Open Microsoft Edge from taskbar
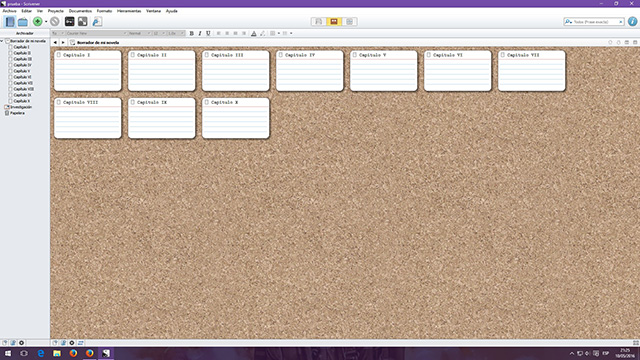The height and width of the screenshot is (360, 640). tap(41, 353)
